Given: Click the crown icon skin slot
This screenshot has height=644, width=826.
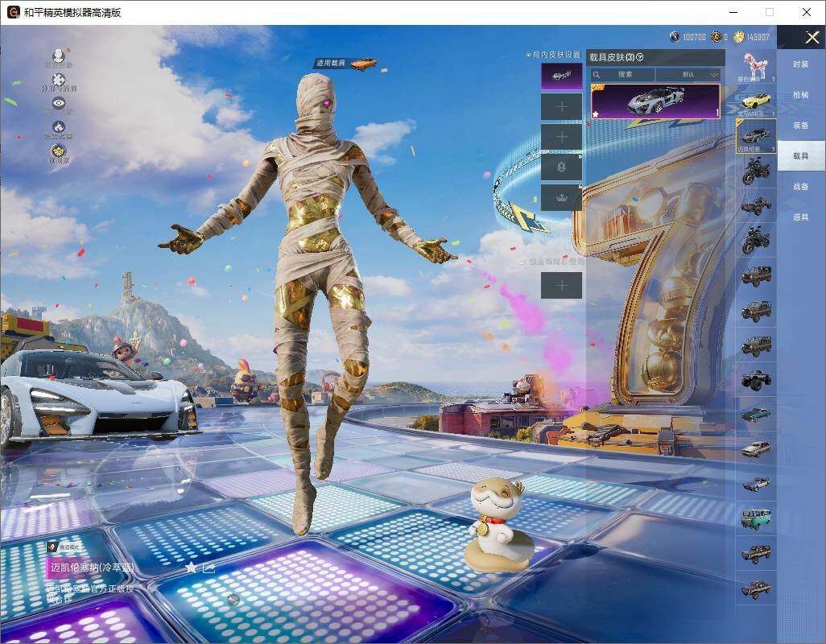Looking at the screenshot, I should (561, 197).
